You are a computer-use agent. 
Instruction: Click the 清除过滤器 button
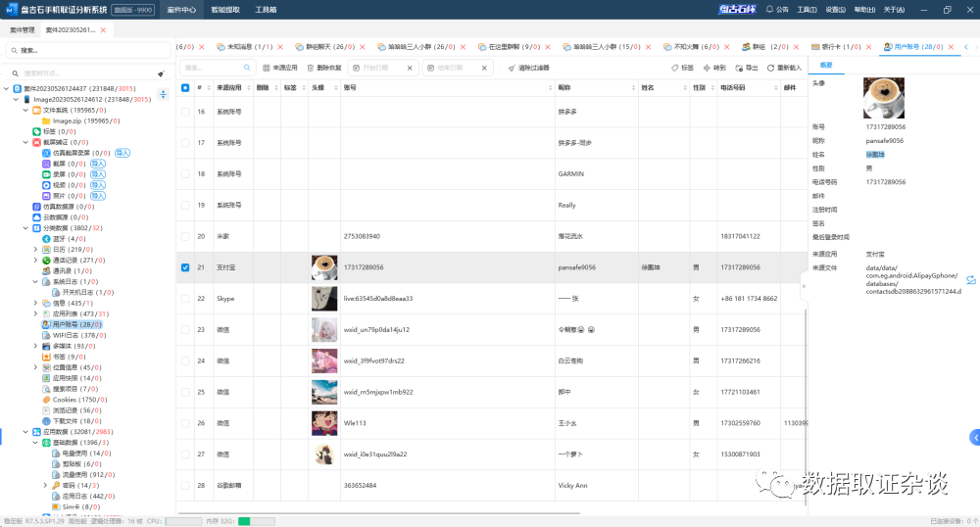(x=529, y=68)
